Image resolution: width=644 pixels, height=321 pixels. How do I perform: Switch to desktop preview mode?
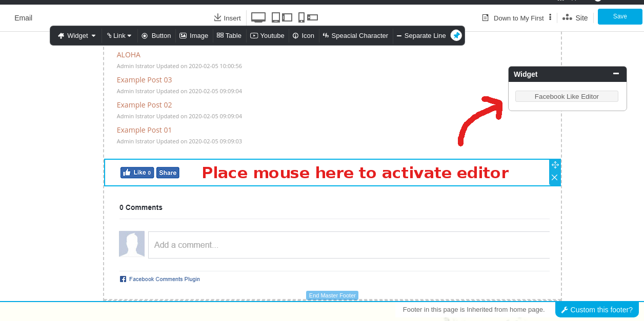point(258,17)
